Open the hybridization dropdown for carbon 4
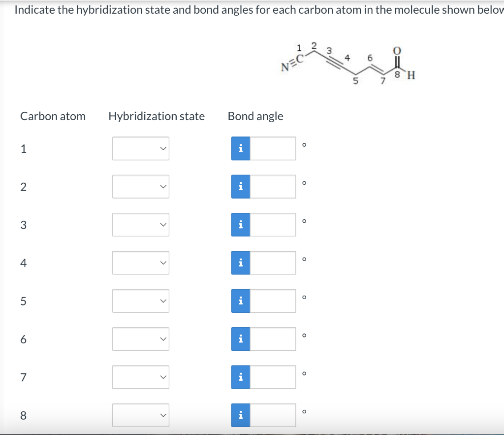504x435 pixels. 140,263
